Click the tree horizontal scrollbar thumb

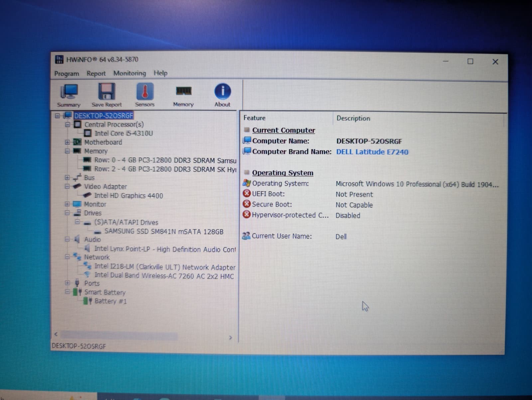pyautogui.click(x=119, y=335)
